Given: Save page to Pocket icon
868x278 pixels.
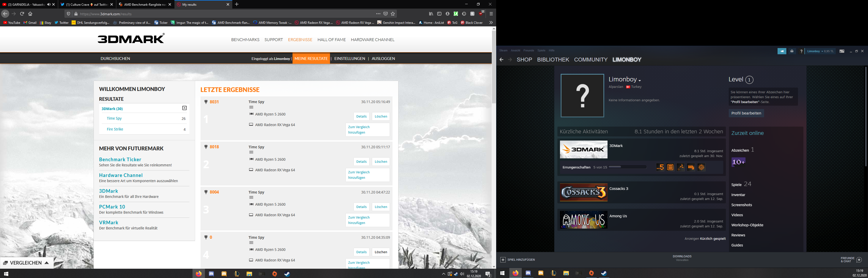Looking at the screenshot, I should pos(386,14).
